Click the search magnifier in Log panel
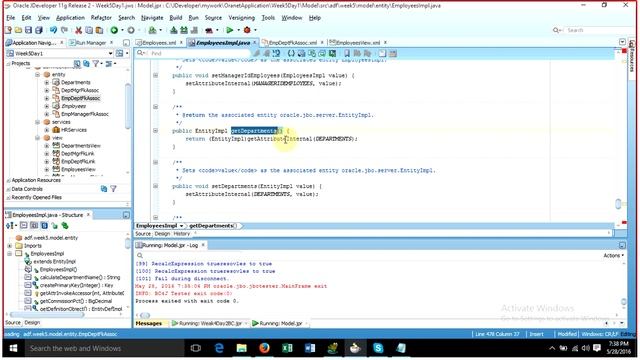 point(140,256)
